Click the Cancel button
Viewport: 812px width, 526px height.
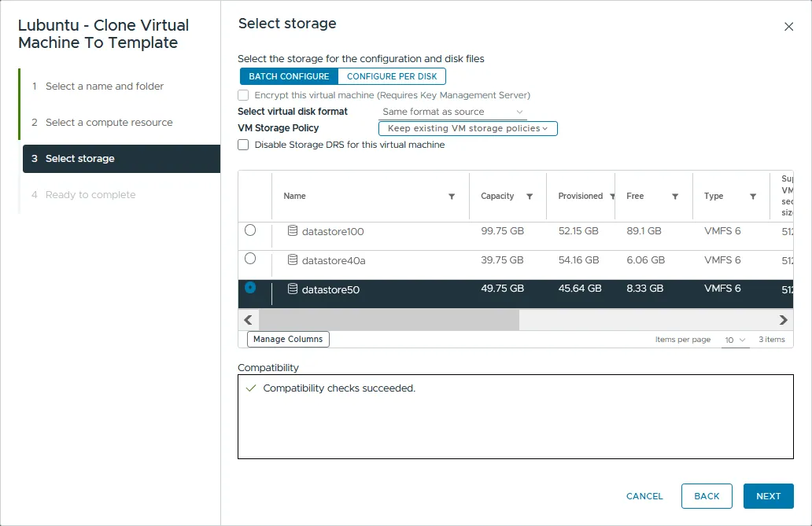644,496
